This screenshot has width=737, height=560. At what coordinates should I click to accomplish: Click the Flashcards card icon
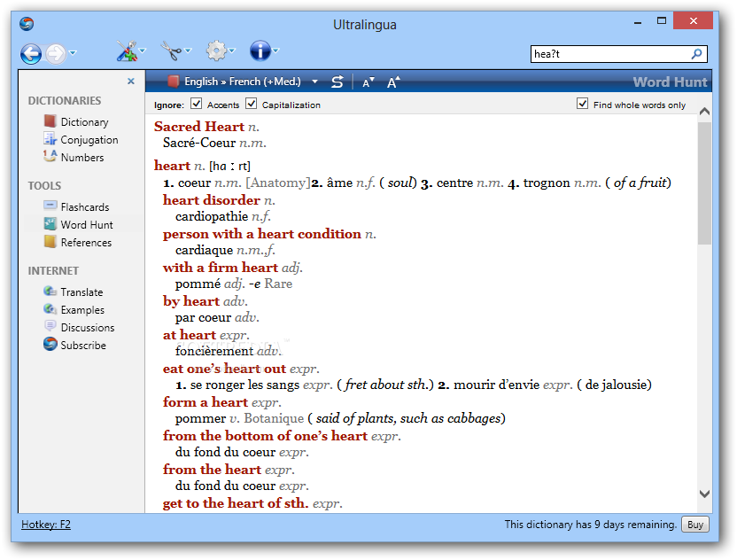tap(50, 205)
